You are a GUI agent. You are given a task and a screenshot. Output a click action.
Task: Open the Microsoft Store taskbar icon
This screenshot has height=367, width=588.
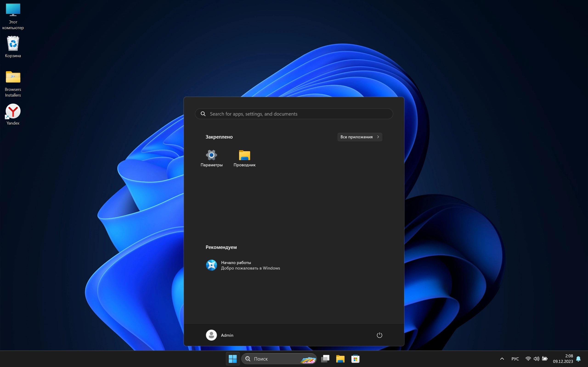pyautogui.click(x=355, y=359)
